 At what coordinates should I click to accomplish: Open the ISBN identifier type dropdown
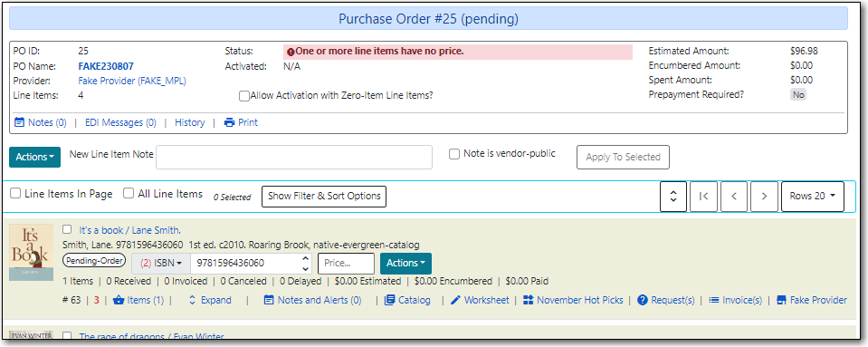coord(160,263)
